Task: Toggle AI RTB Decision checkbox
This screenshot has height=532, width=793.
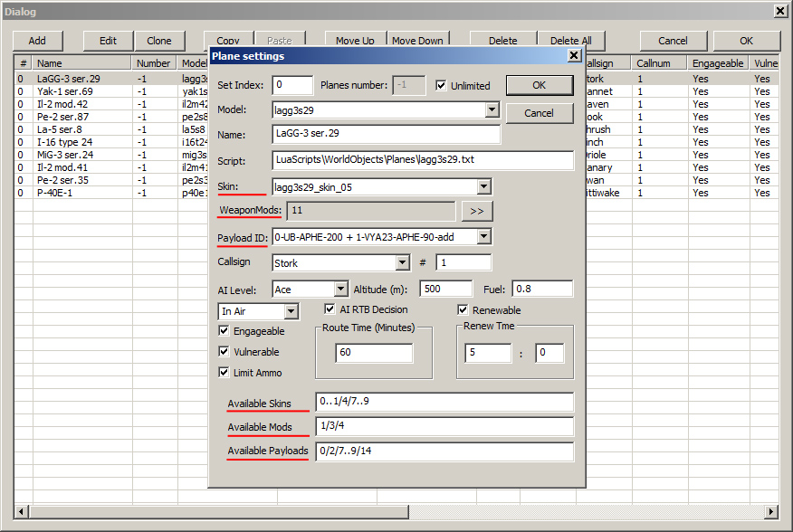Action: point(330,309)
